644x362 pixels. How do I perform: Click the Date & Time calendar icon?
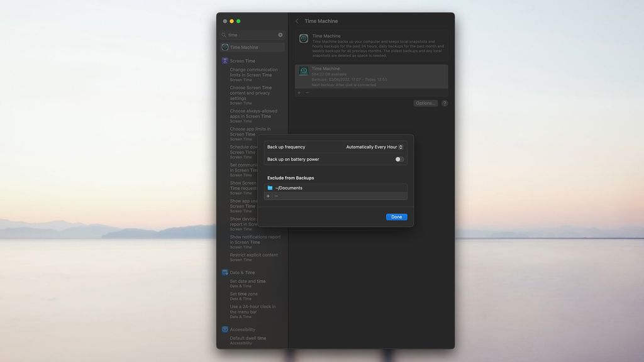[x=225, y=273]
